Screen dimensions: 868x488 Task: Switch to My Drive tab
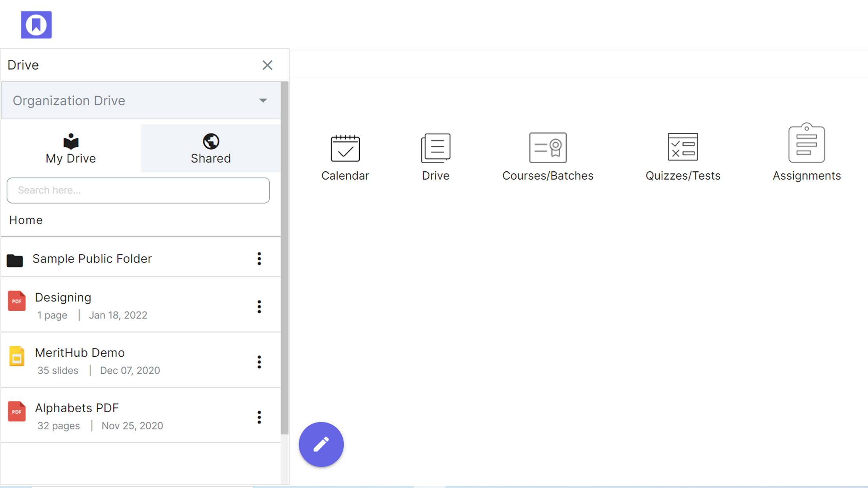point(70,148)
